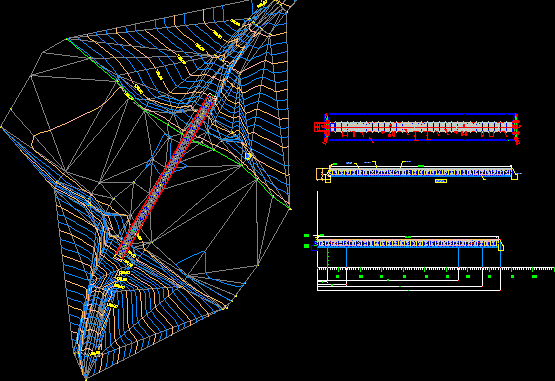Click the yellow elevation label at the map's bottom tip
The image size is (555, 381).
(x=95, y=353)
